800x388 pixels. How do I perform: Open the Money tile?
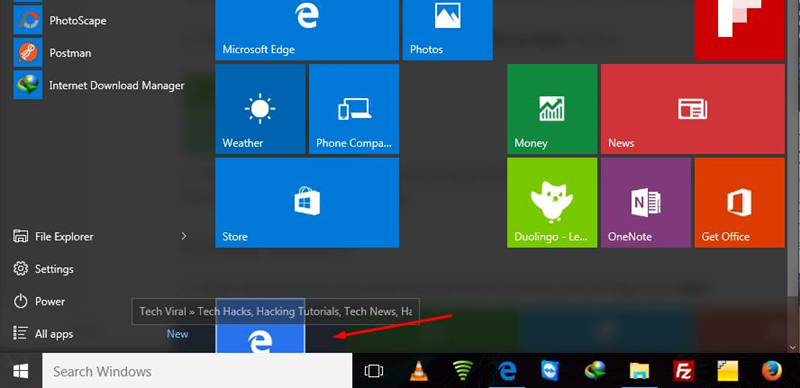click(x=552, y=109)
